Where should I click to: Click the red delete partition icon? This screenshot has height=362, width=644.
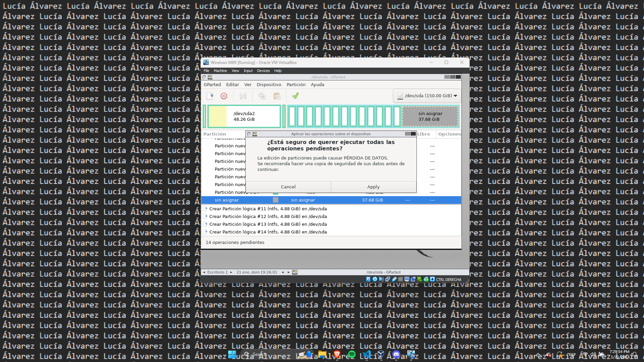coord(224,96)
